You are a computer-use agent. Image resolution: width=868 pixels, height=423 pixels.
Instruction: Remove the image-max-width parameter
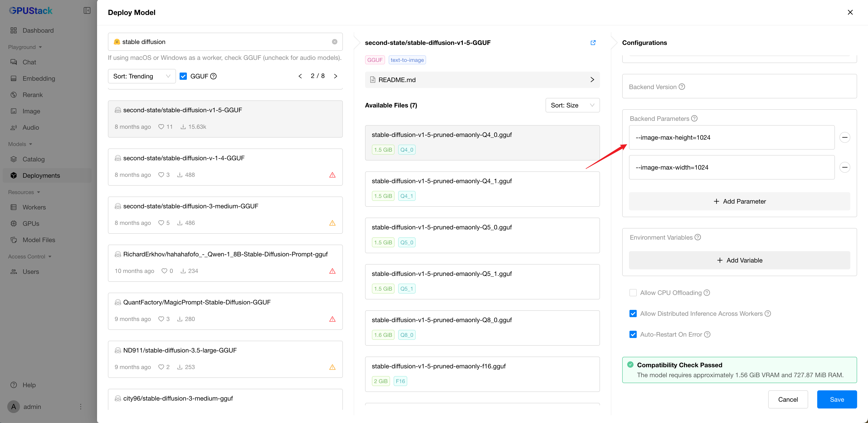[844, 167]
